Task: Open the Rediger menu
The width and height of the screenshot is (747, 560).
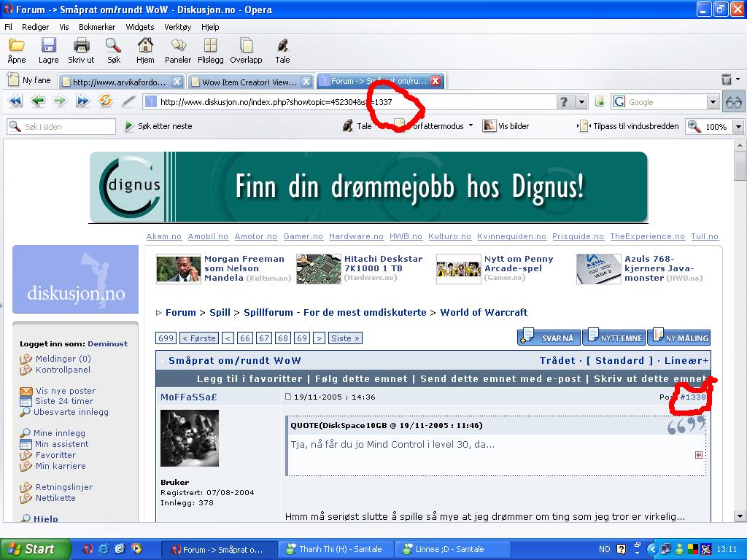Action: (35, 27)
